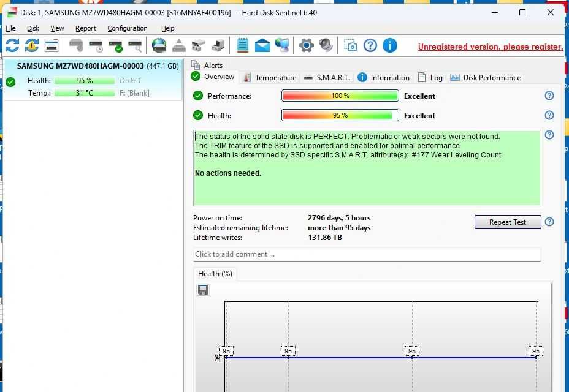Click the blue info circle toolbar icon
Screen dimensions: 569x392
coord(390,46)
